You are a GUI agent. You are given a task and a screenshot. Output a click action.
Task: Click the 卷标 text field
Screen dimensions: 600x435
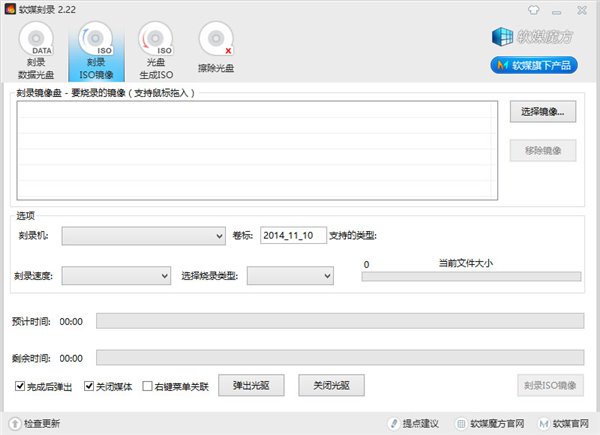[292, 236]
